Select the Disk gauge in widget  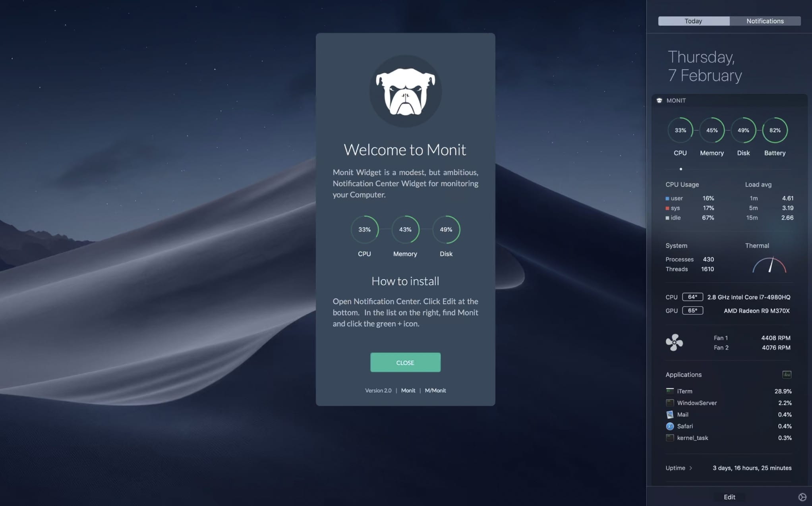pyautogui.click(x=743, y=130)
